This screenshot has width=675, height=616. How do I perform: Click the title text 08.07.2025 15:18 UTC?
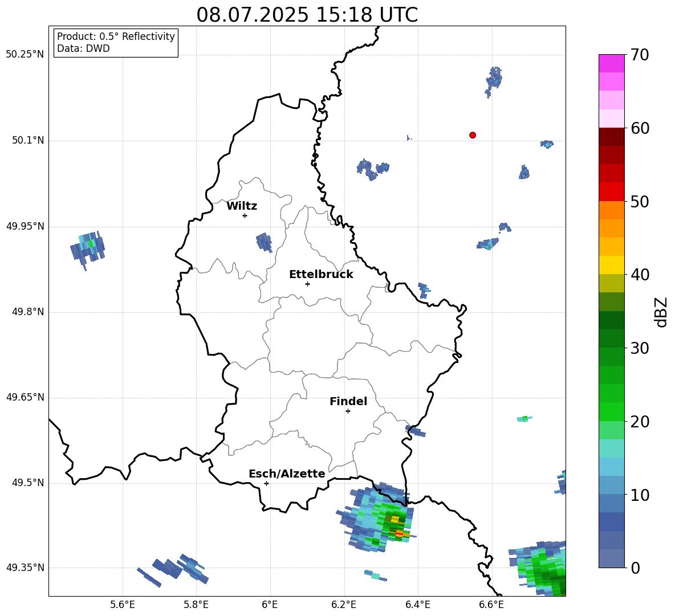click(307, 15)
